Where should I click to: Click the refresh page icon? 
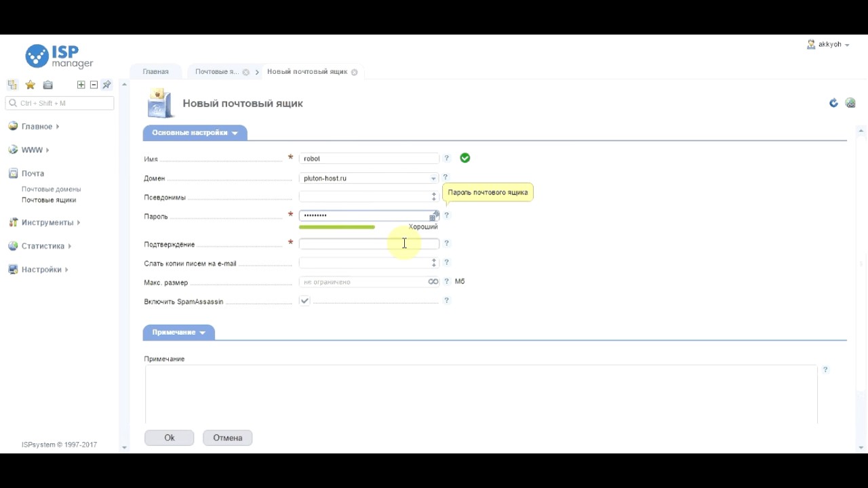tap(833, 103)
